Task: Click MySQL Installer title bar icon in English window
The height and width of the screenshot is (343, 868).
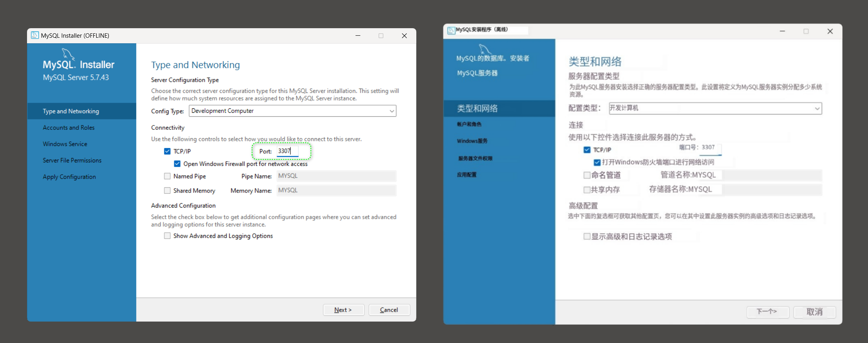Action: pyautogui.click(x=35, y=35)
